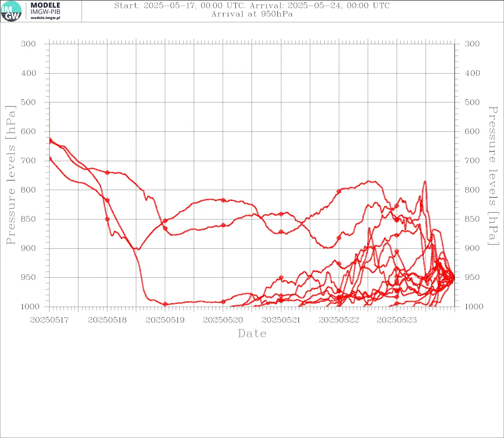Click the right axis 400 label
Image resolution: width=504 pixels, height=438 pixels.
coord(472,73)
